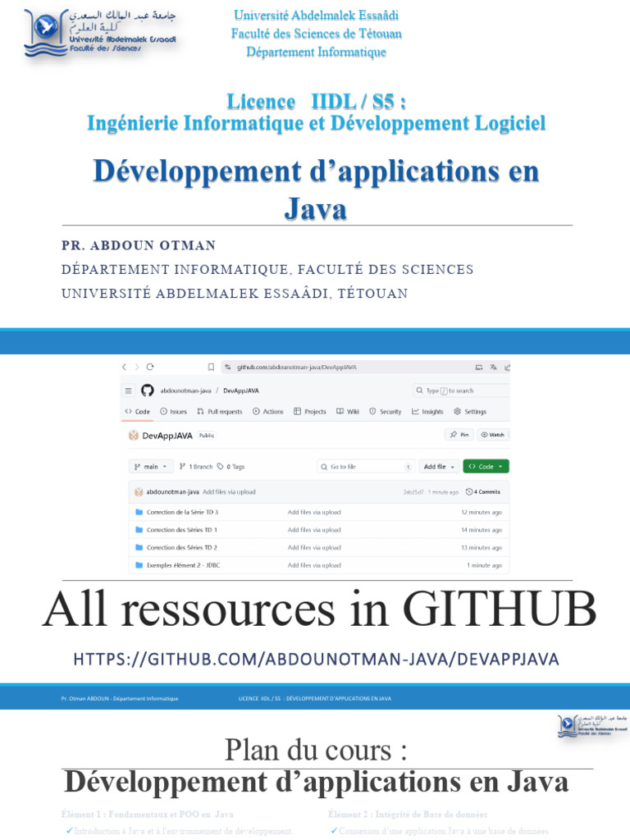Screen dimensions: 630x840
Task: Open the 'Correction de la Série TD 3' folder
Action: tap(182, 512)
